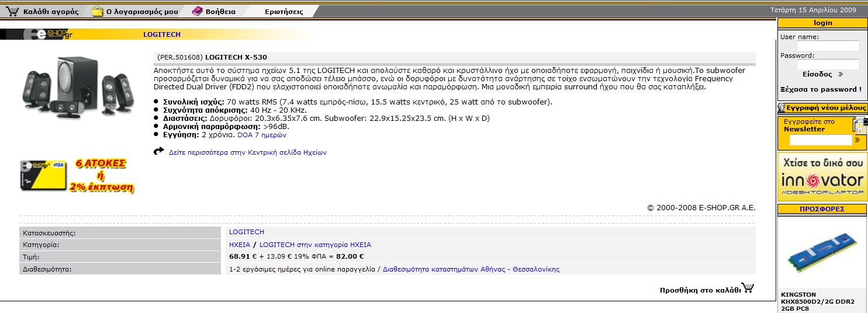Viewport: 868px width, 313px height.
Task: Click the date Τετάρτη 15 Απριλίου 2009
Action: coord(813,10)
